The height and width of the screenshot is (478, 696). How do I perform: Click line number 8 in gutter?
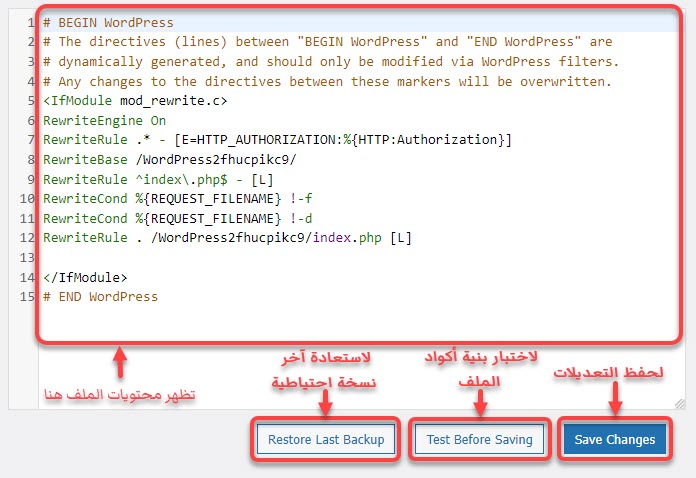pos(31,159)
